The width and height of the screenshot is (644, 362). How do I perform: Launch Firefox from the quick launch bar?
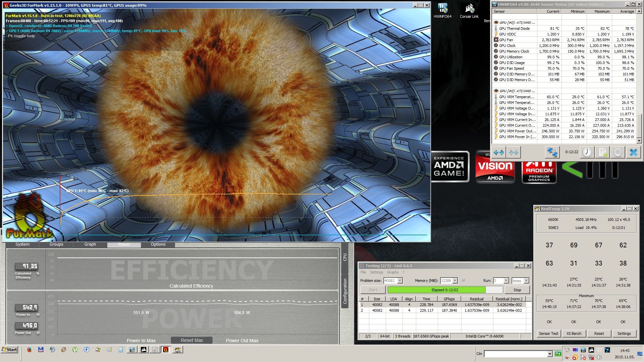coord(29,350)
